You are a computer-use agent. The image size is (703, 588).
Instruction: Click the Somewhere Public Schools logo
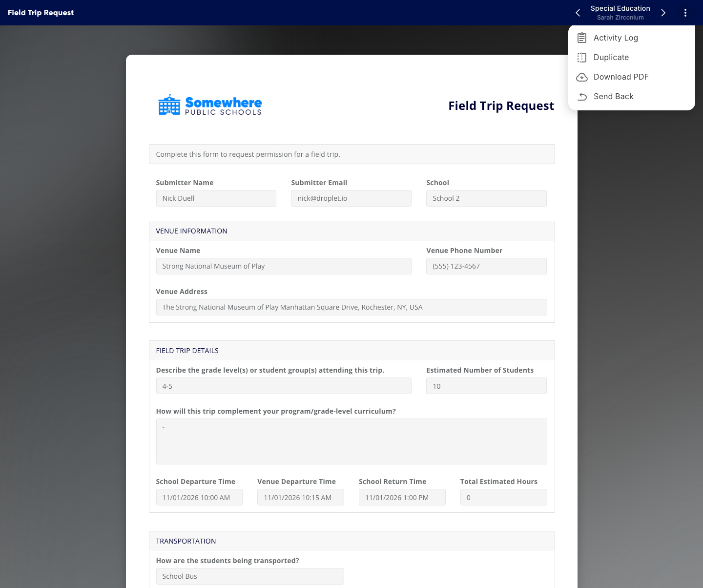click(210, 105)
